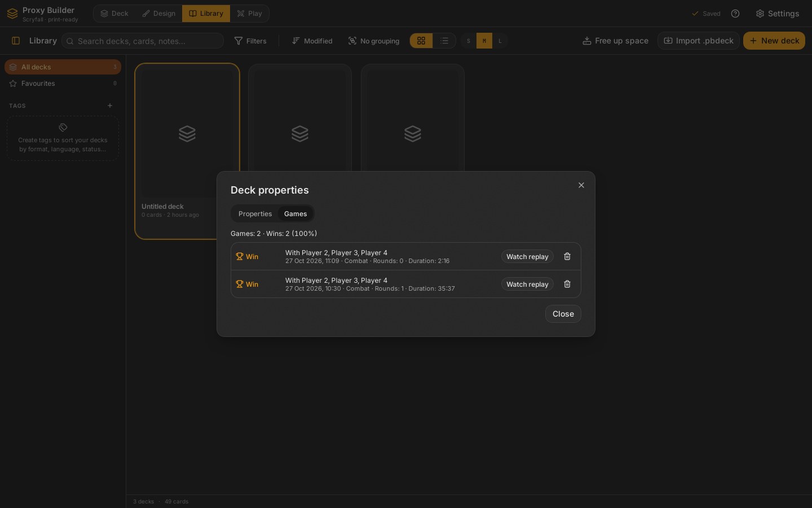
Task: Click the Close button in dialog
Action: pos(563,314)
